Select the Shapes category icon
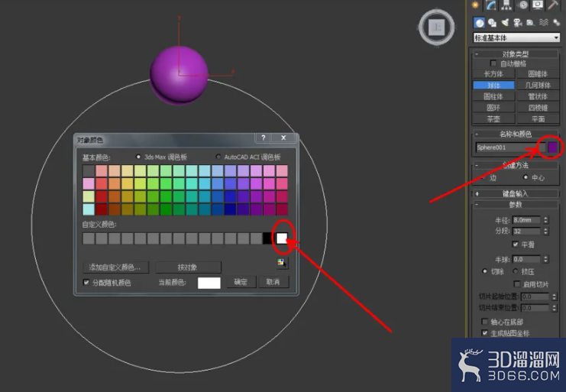 coord(492,23)
